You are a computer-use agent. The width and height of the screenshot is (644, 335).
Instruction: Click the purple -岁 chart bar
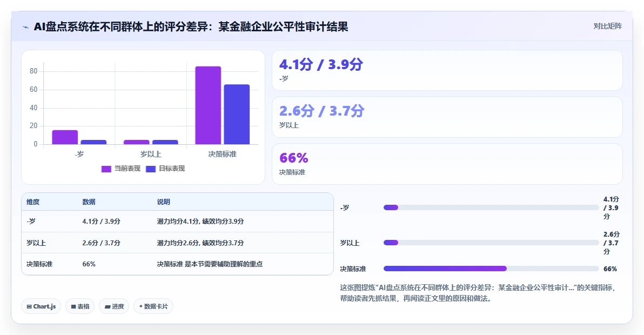click(x=65, y=137)
